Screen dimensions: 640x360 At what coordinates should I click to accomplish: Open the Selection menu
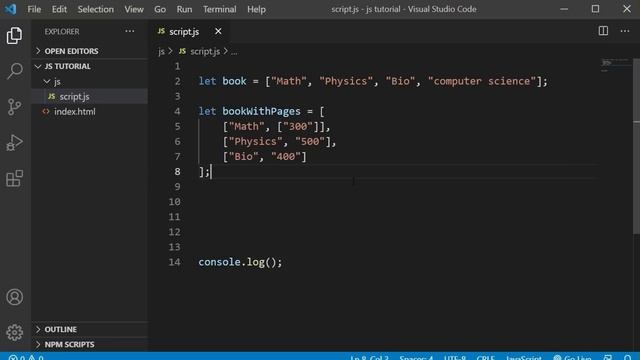[96, 9]
